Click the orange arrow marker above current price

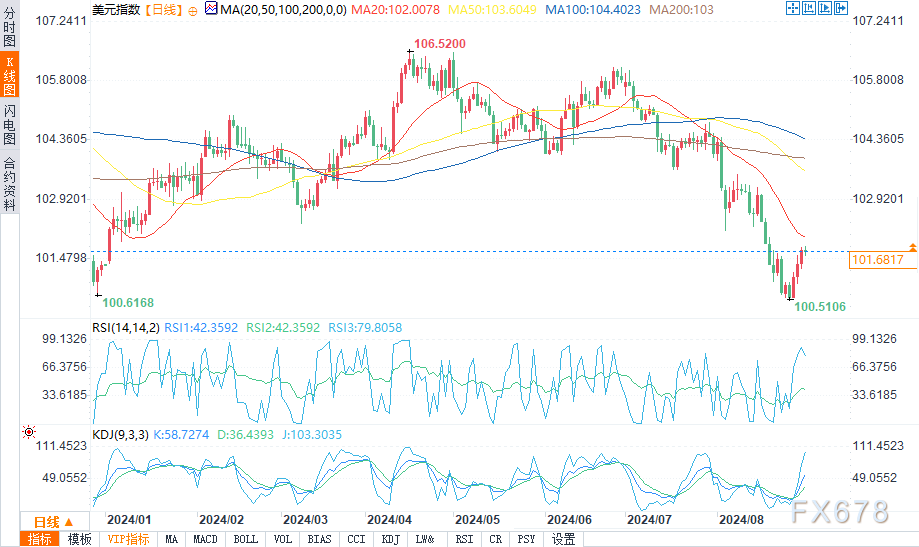coord(911,246)
